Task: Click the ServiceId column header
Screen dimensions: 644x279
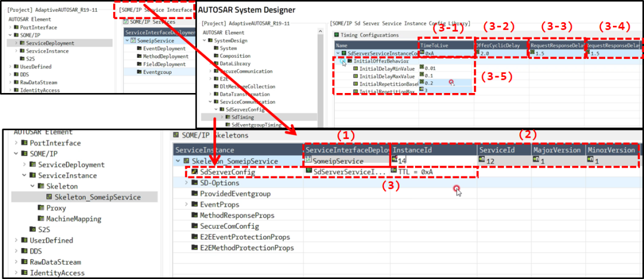Action: point(504,150)
